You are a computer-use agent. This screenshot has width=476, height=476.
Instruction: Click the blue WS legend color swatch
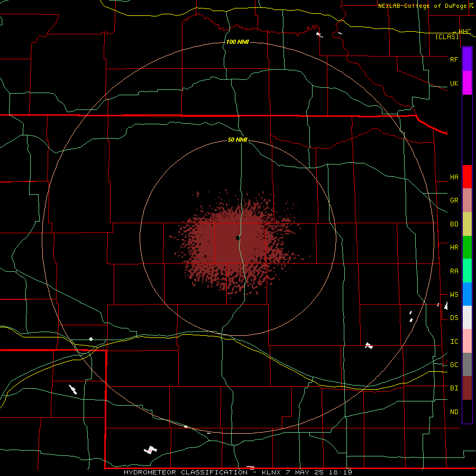click(467, 294)
